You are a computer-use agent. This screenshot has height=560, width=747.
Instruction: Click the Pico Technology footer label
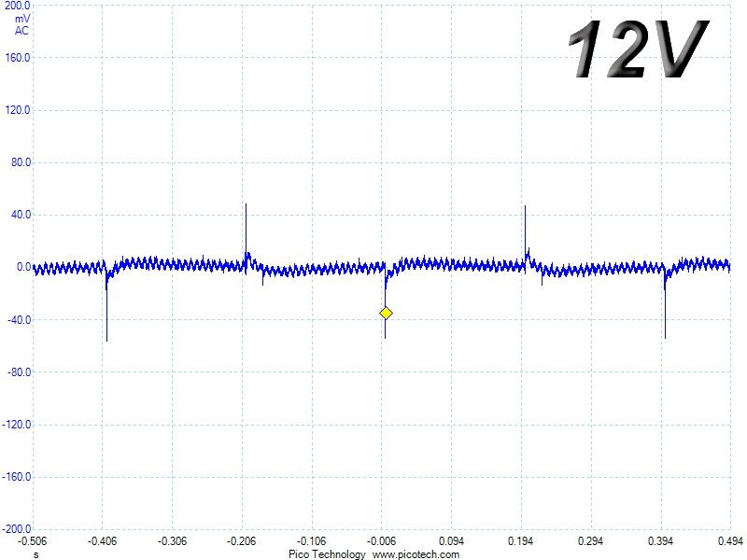[x=327, y=554]
